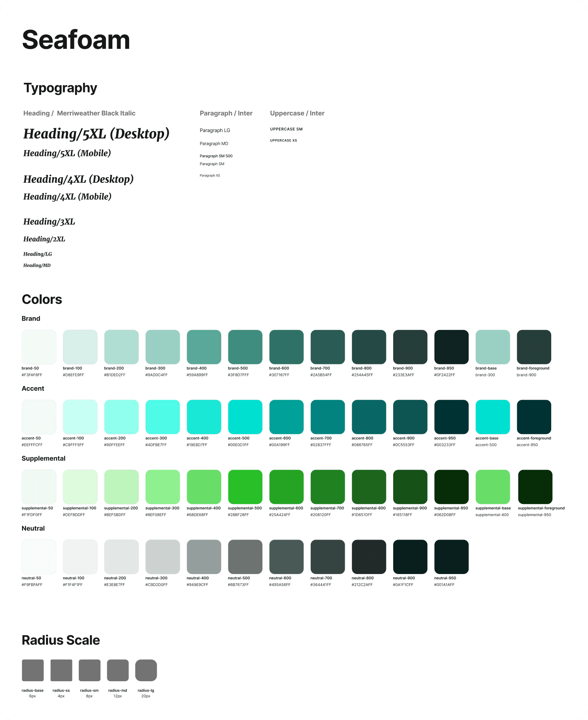
Task: Select the Heading/4XL (Mobile) sample
Action: tap(67, 197)
